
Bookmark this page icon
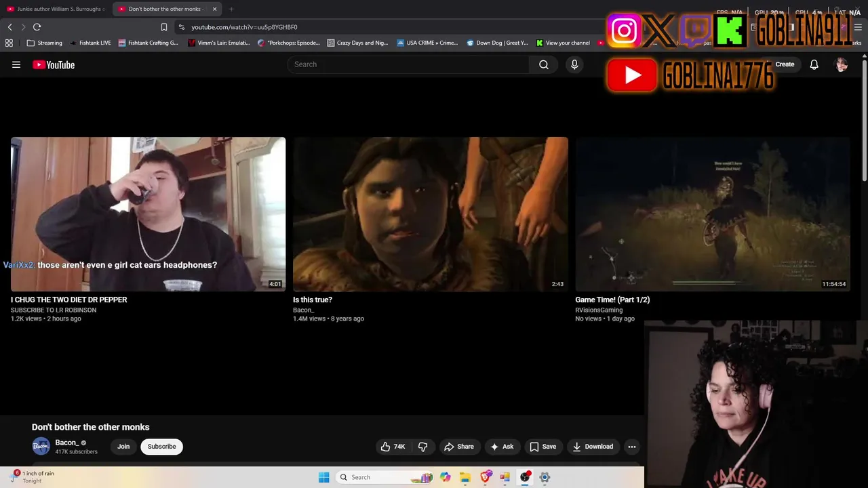click(x=164, y=27)
